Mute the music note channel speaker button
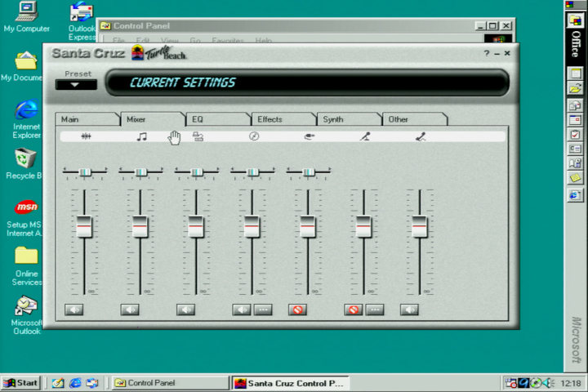This screenshot has width=588, height=392. 130,310
